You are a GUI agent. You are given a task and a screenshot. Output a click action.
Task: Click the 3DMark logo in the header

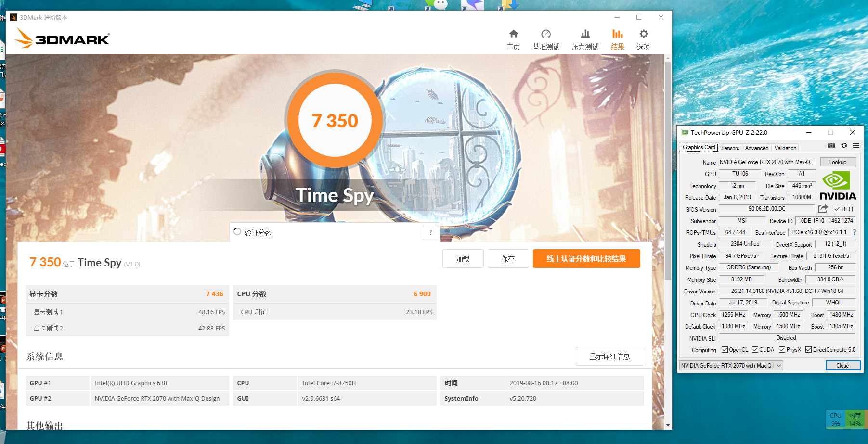tap(62, 38)
